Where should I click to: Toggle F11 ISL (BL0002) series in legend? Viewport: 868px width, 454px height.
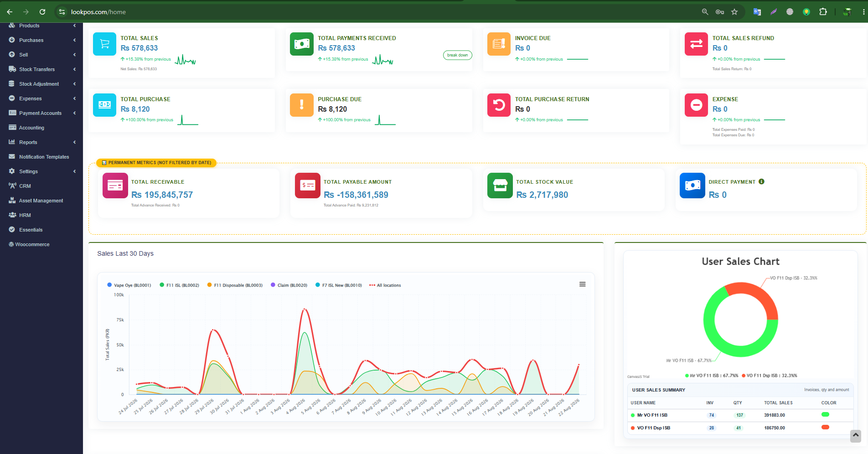pos(179,285)
